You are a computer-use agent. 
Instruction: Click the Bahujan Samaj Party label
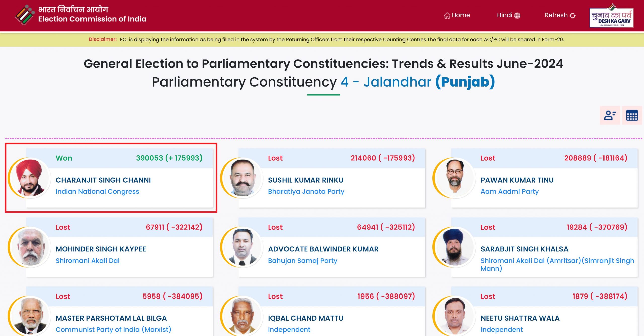pos(302,261)
